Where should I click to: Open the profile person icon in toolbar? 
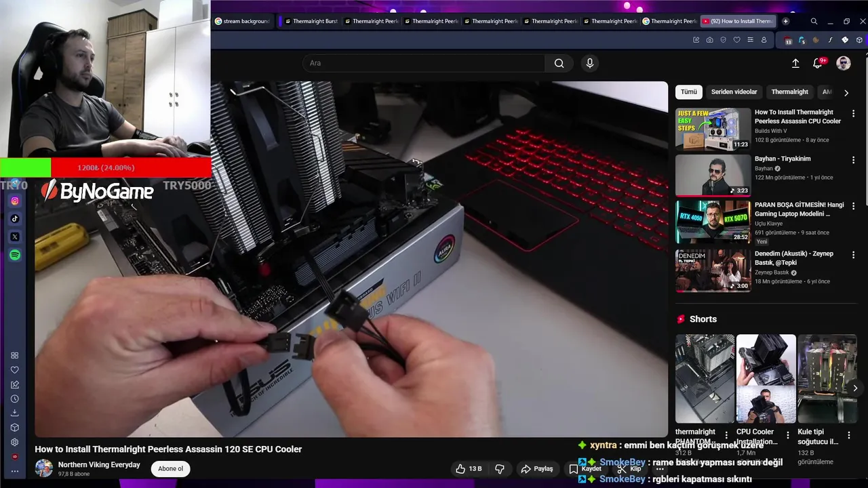point(764,40)
